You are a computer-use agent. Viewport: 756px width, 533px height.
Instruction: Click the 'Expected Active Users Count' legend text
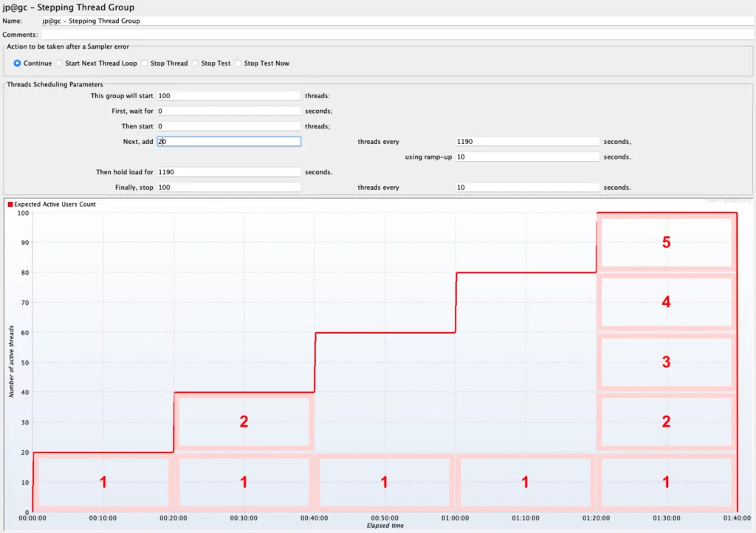click(55, 204)
